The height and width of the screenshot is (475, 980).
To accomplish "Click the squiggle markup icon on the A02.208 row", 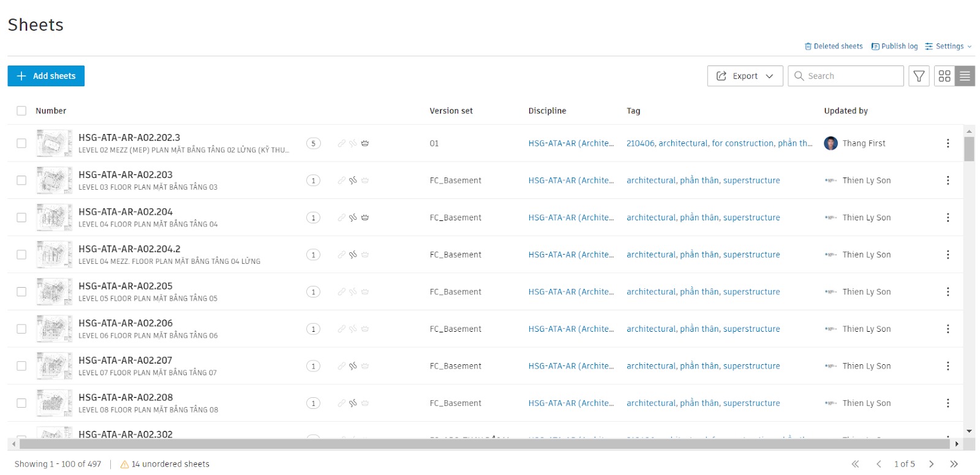I will tap(353, 403).
